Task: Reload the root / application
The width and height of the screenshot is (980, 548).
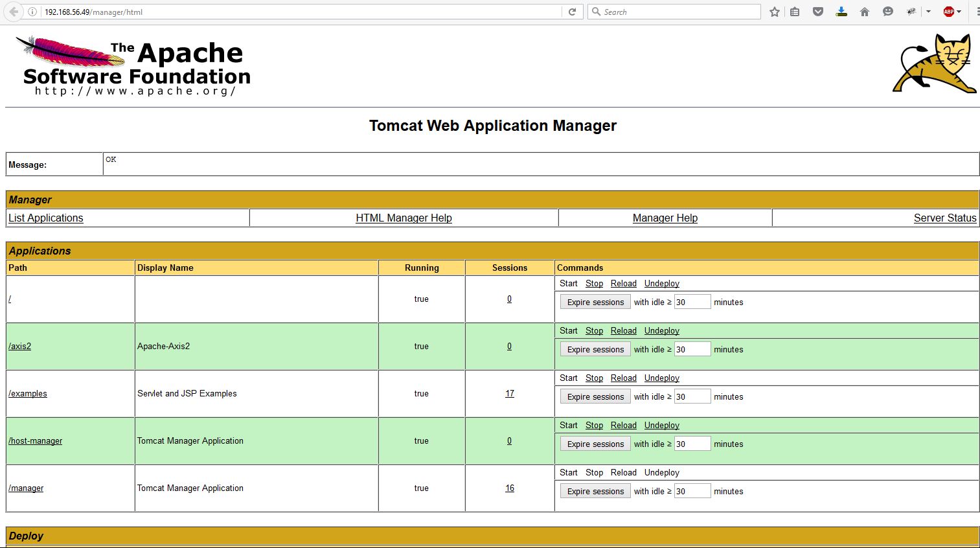Action: pyautogui.click(x=624, y=284)
